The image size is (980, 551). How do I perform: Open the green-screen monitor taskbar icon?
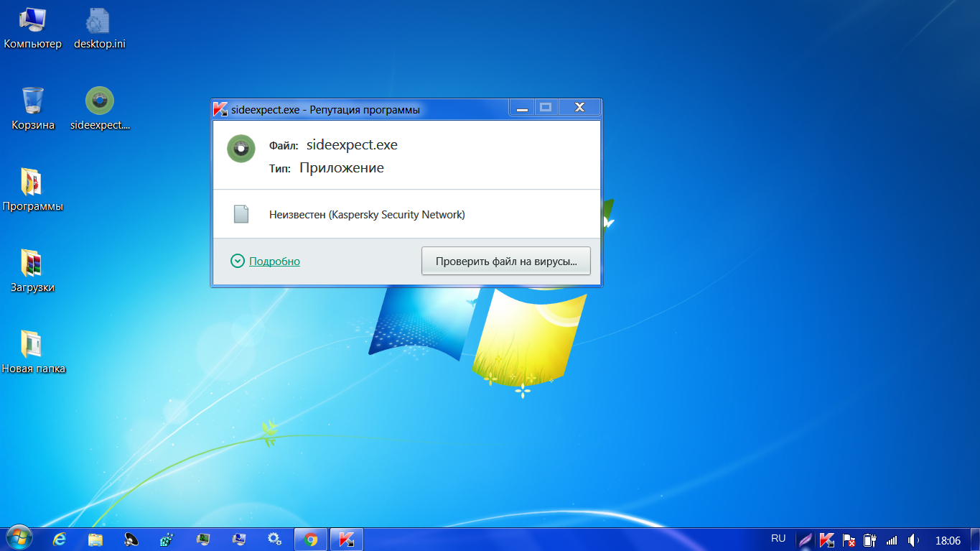click(203, 540)
